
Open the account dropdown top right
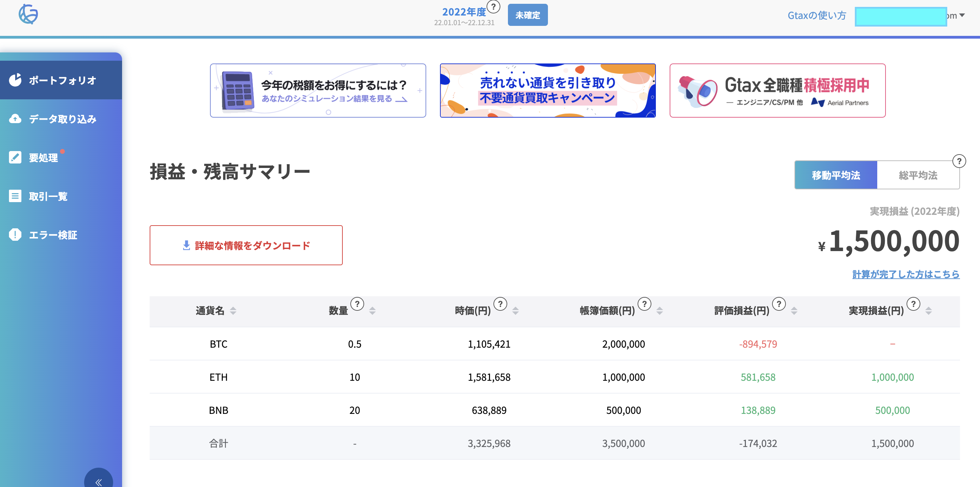962,16
